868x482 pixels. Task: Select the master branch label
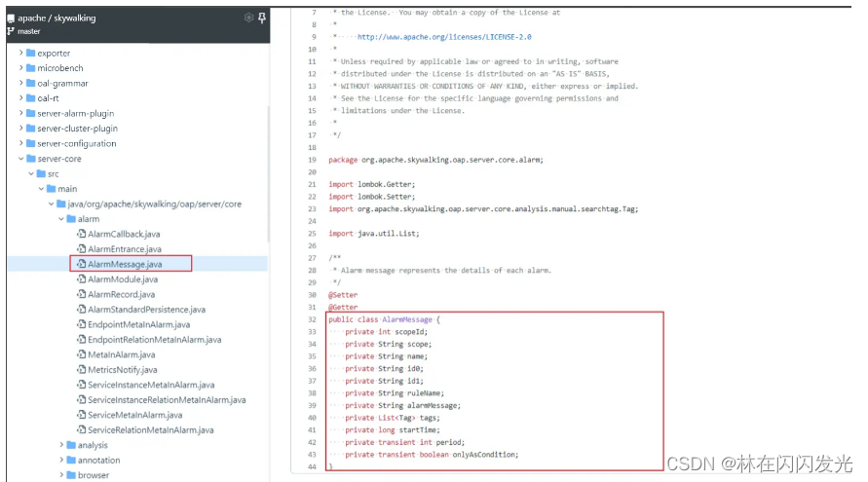tap(29, 31)
